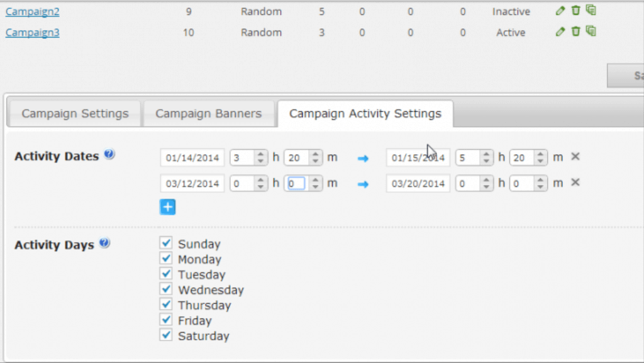The image size is (644, 363).
Task: Click the edit pencil icon for Campaign3
Action: 560,31
